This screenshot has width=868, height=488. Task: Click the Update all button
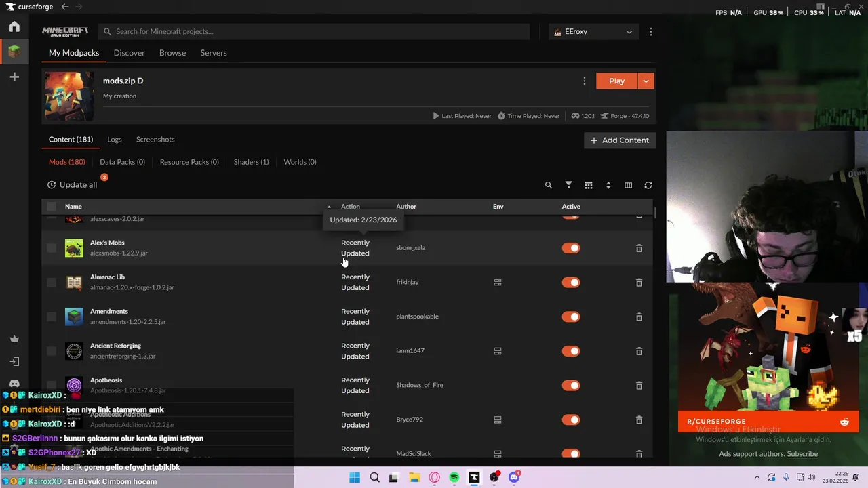[x=73, y=185]
